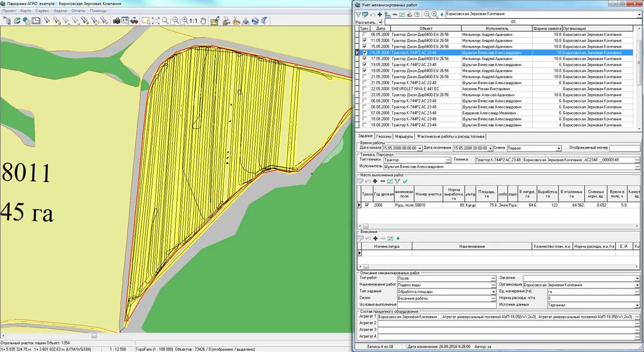The width and height of the screenshot is (644, 352).
Task: Click the Отображаемый номер input field
Action: tap(625, 148)
